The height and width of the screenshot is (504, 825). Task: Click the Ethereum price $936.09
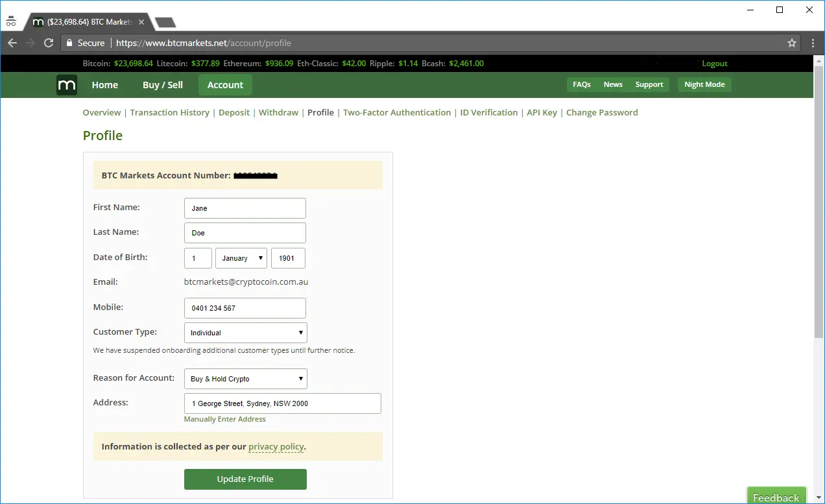pos(280,64)
